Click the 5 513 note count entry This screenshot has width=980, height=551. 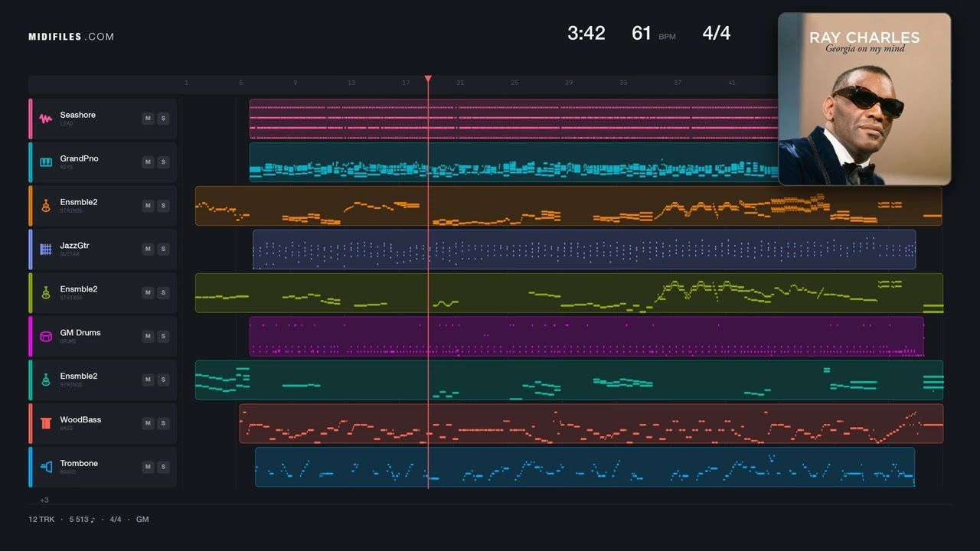(82, 520)
